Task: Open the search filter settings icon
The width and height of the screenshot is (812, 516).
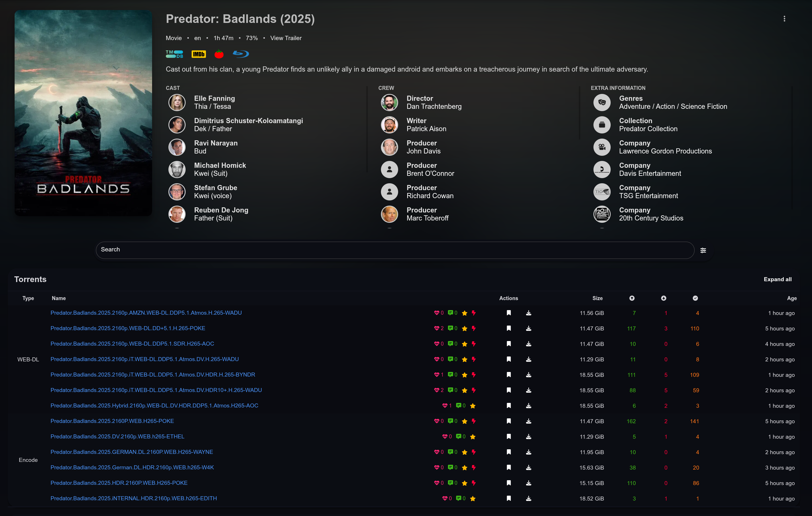Action: pos(703,251)
